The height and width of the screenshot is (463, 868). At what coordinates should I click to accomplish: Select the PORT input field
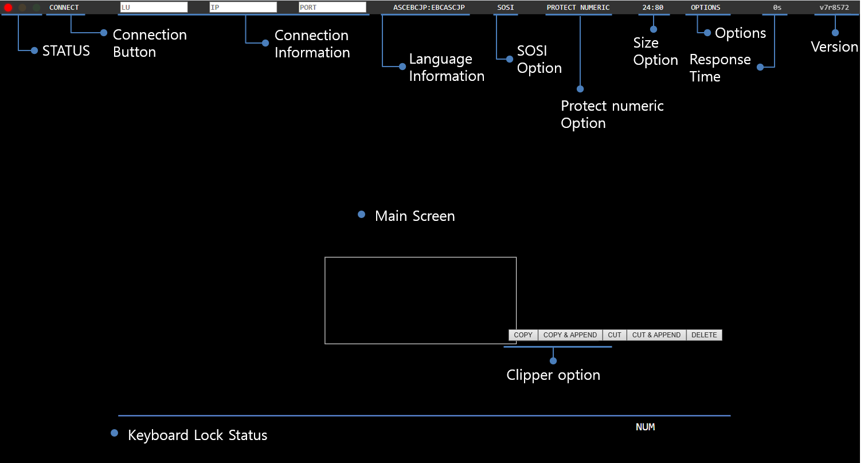tap(333, 7)
